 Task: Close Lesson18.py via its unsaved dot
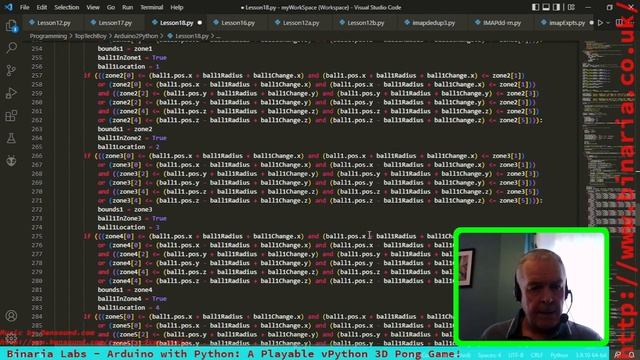200,23
